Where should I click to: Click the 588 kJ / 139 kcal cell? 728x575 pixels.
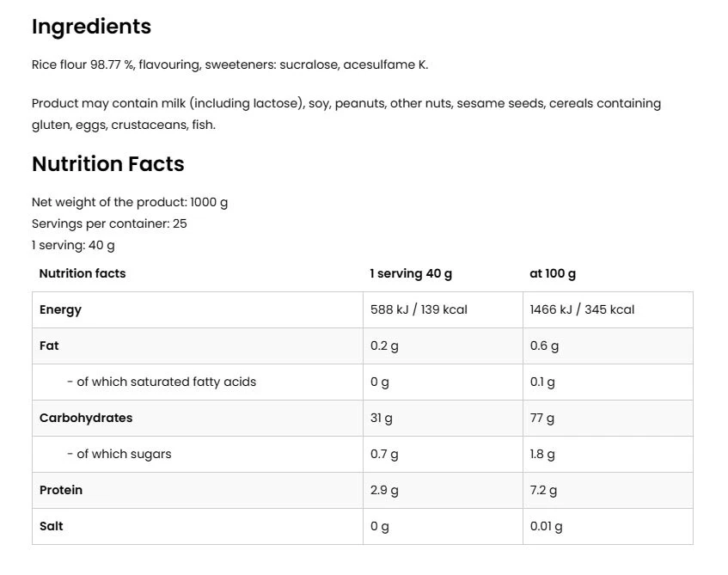click(419, 309)
